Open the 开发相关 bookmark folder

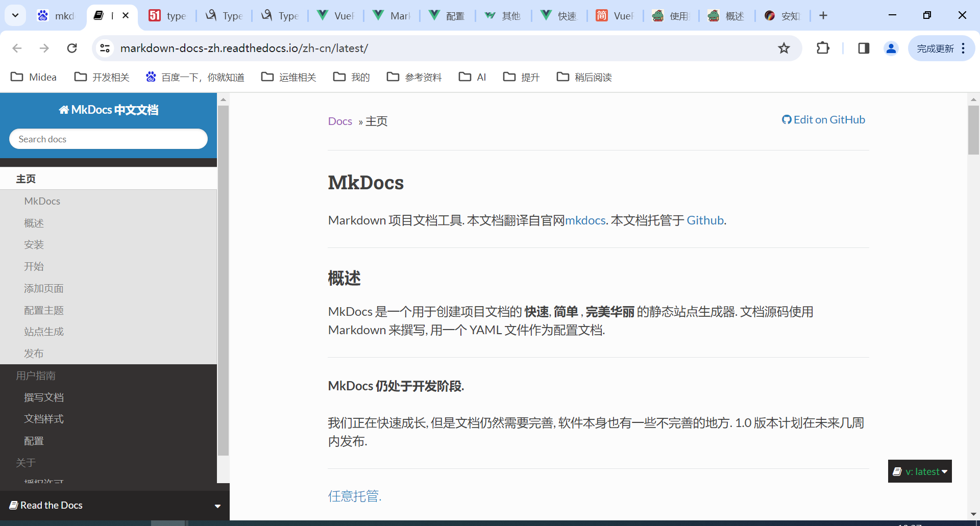[x=102, y=77]
